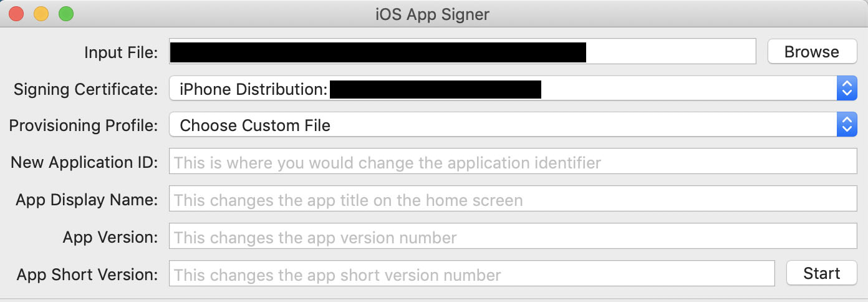
Task: Click blue arrows beside iPhone Distribution certificate
Action: (846, 89)
